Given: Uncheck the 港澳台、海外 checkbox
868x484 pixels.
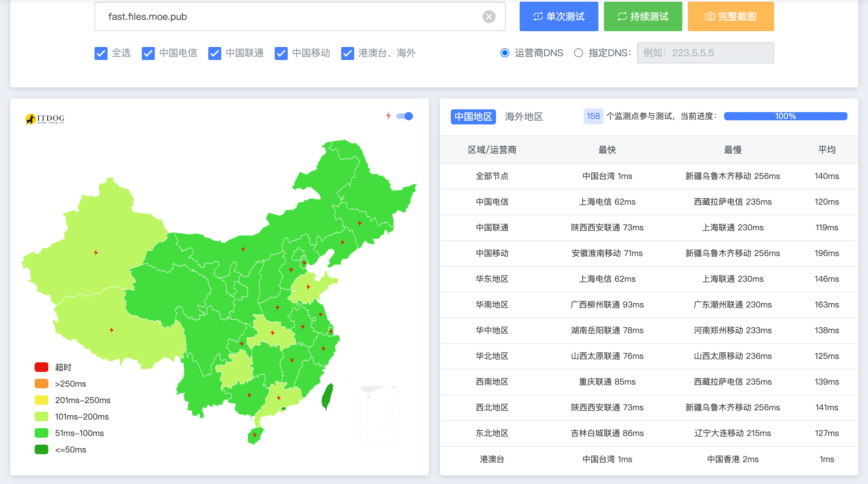Looking at the screenshot, I should coord(347,53).
